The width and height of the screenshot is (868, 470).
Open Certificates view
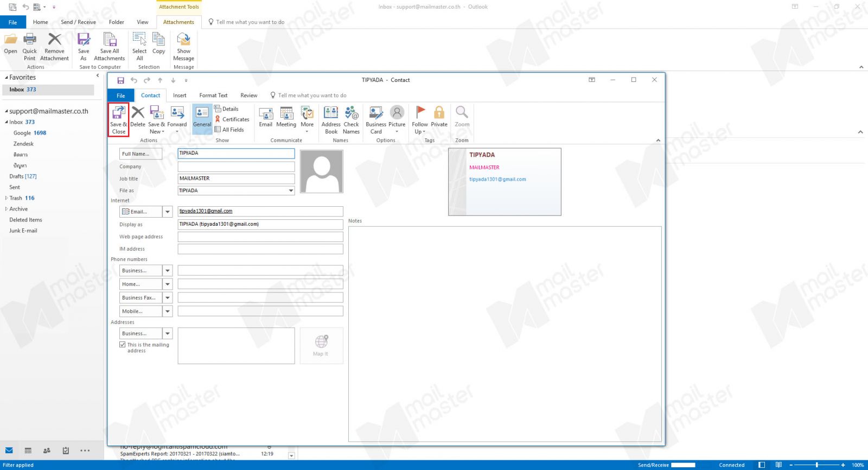pyautogui.click(x=232, y=119)
